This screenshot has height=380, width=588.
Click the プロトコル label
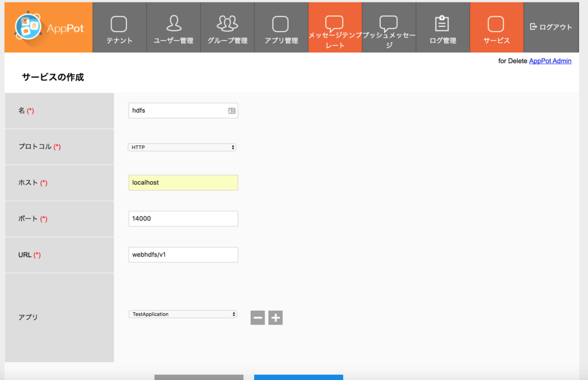(35, 146)
